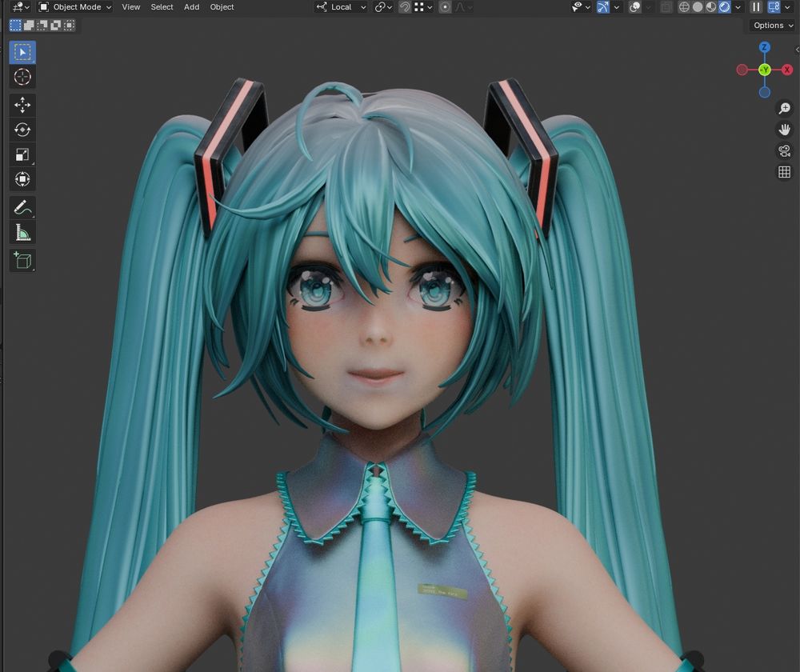800x672 pixels.
Task: Pause viewport render preview
Action: point(756,7)
